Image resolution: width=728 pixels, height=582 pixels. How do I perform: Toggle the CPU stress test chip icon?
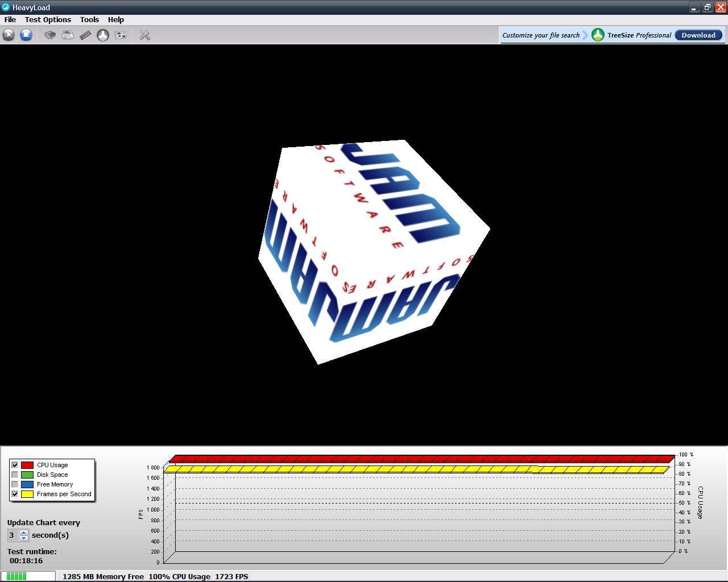(50, 35)
